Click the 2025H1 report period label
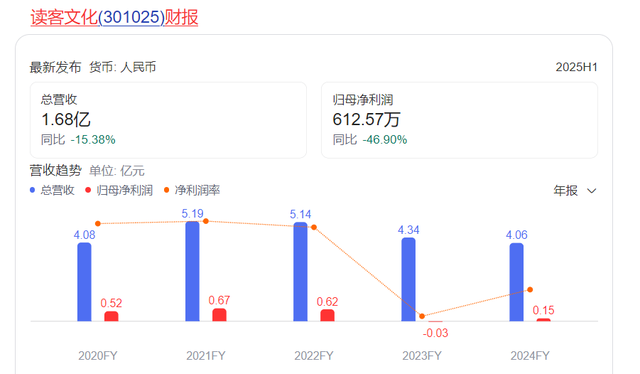 click(x=576, y=67)
